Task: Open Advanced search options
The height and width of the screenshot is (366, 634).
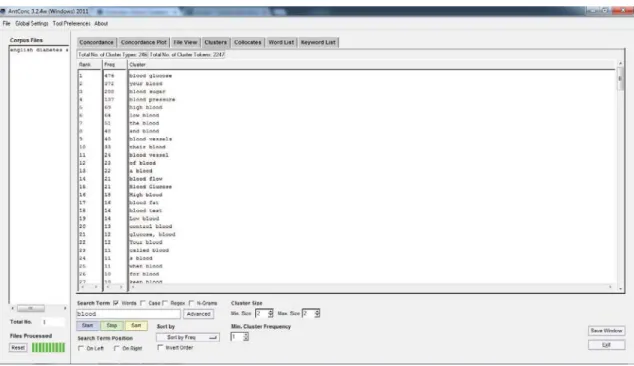Action: point(199,314)
